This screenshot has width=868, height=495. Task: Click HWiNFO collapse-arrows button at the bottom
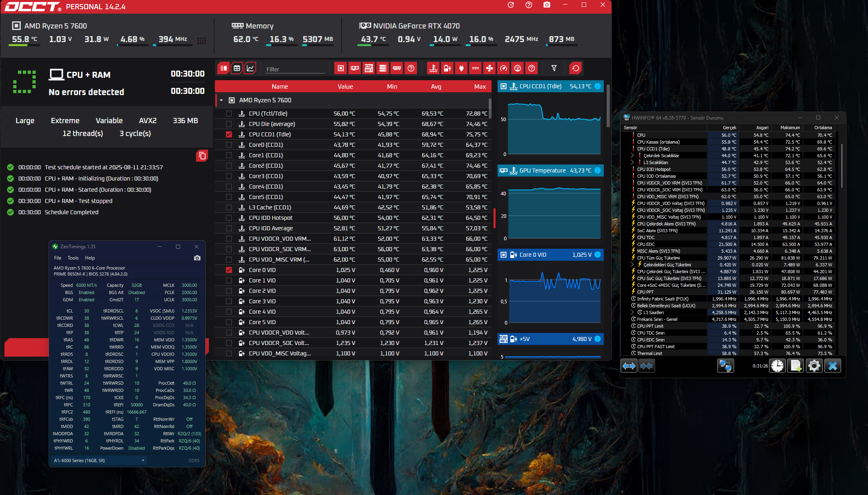pos(646,366)
